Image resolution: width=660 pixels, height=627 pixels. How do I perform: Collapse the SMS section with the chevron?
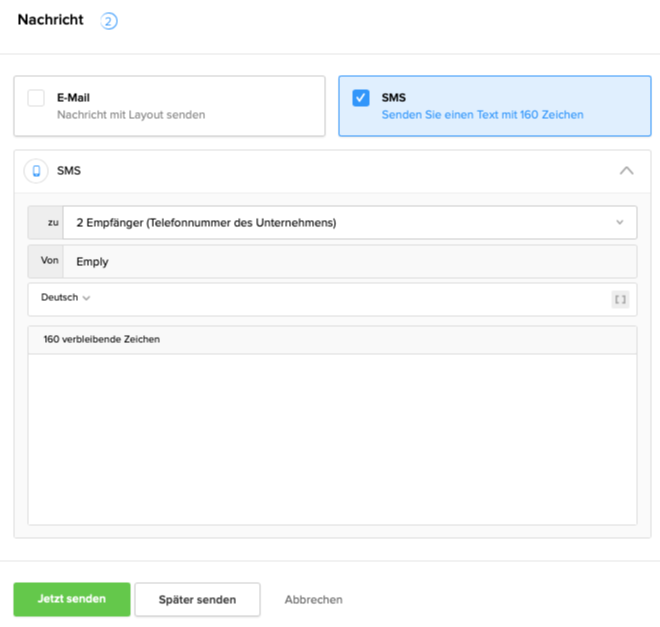coord(626,171)
